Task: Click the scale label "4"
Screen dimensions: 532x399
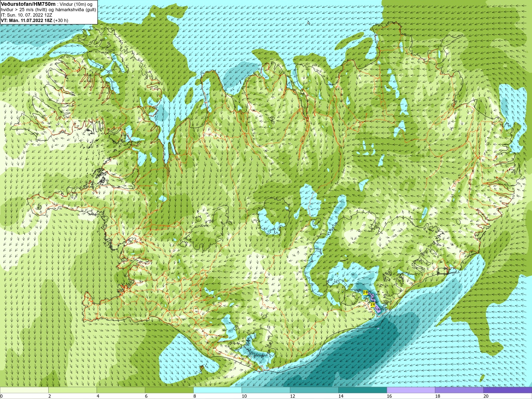Action: click(x=98, y=396)
